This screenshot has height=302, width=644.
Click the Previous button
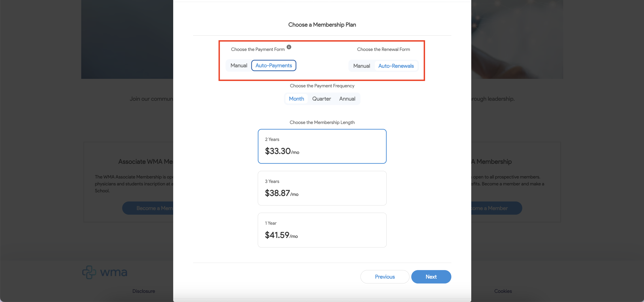384,277
